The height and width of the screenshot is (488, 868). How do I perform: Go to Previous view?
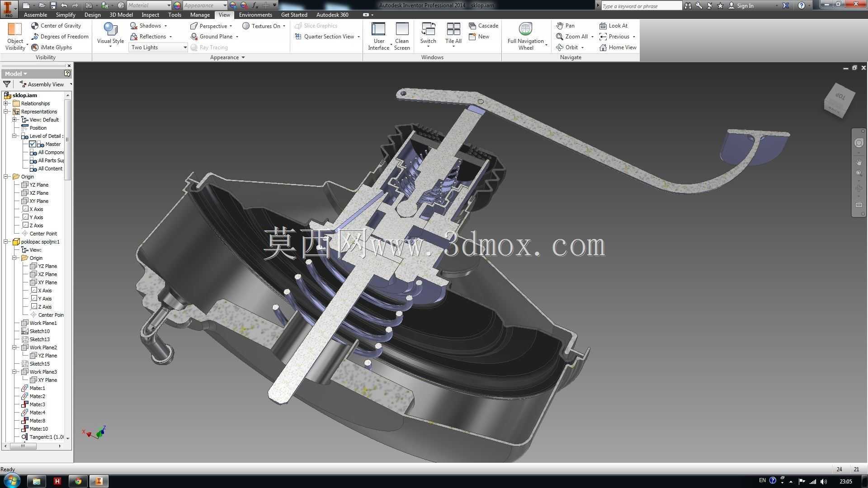[614, 37]
